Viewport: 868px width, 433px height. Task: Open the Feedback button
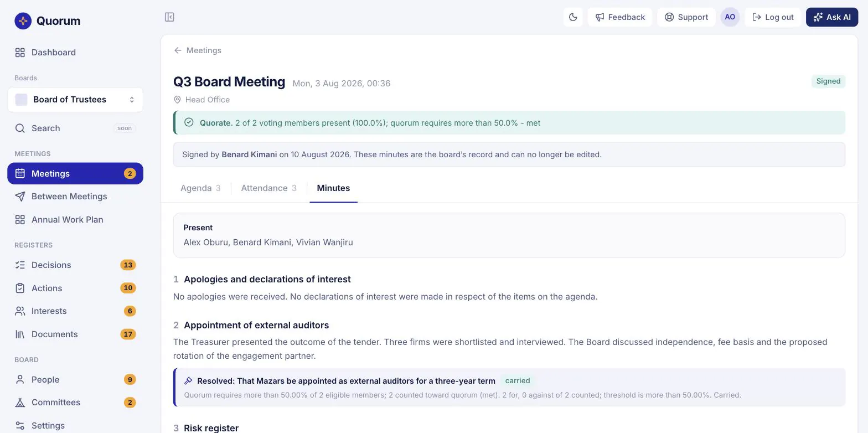tap(620, 17)
